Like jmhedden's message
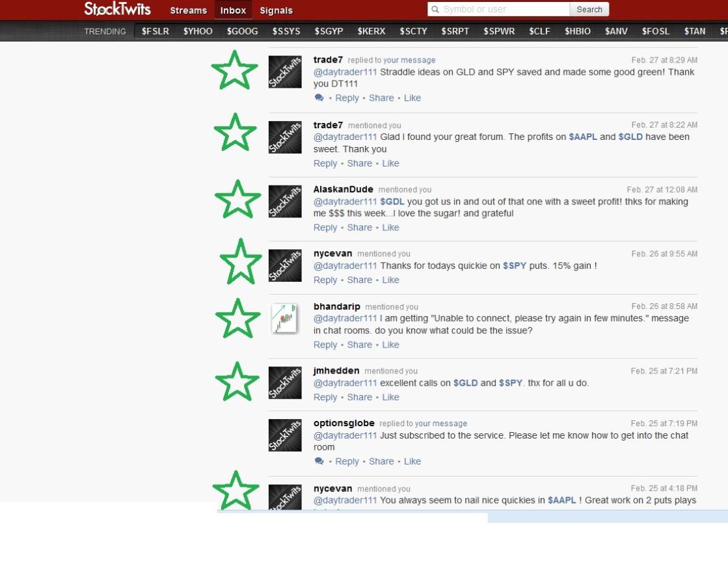Image resolution: width=728 pixels, height=583 pixels. pos(390,398)
